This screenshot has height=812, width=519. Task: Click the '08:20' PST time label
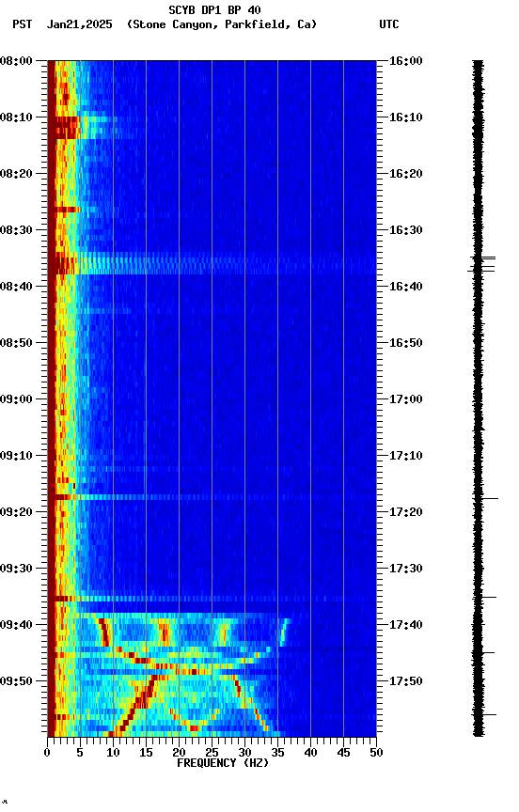pyautogui.click(x=16, y=174)
